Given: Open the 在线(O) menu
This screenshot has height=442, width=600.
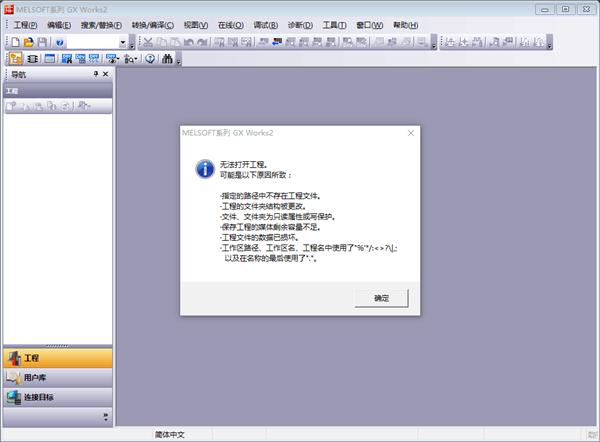Looking at the screenshot, I should [x=231, y=25].
